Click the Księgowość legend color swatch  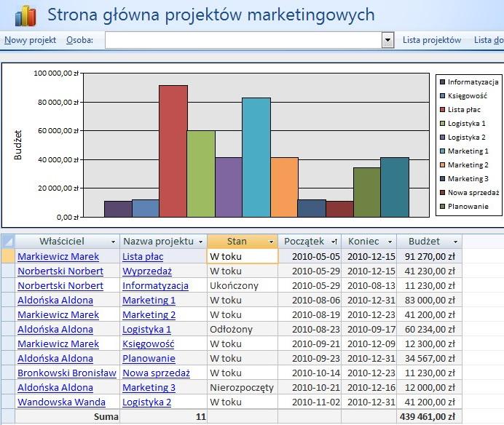coord(442,96)
